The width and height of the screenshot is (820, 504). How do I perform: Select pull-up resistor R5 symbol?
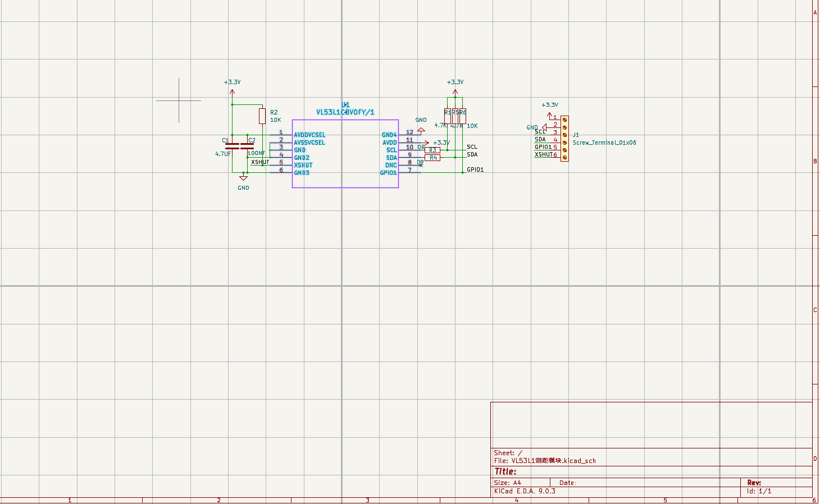point(455,116)
